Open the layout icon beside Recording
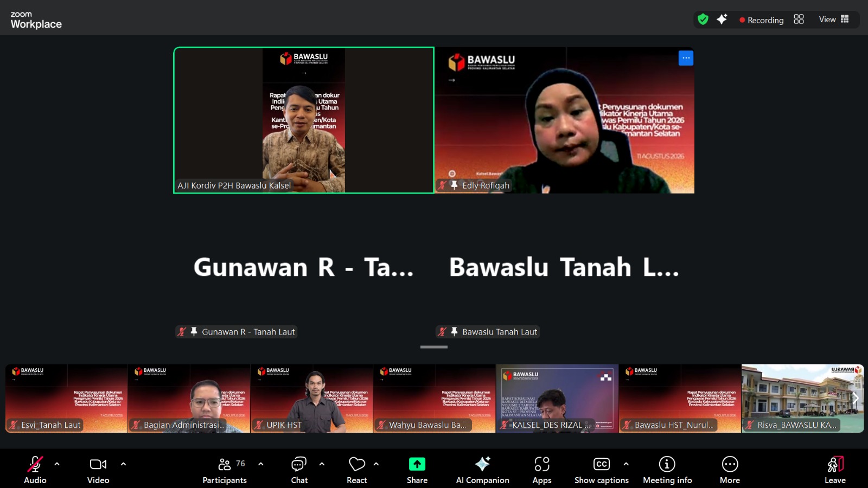Image resolution: width=868 pixels, height=488 pixels. coord(799,20)
